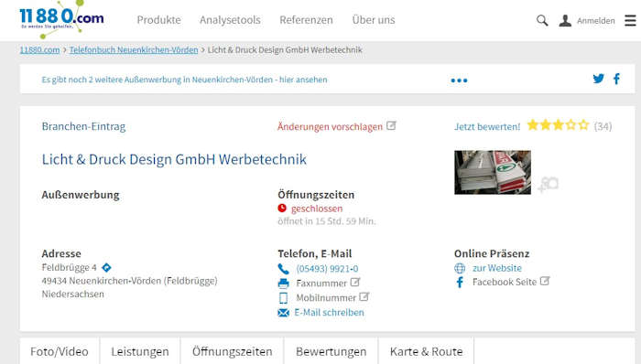Click the (34) review count
Viewport: 641px width, 364px height.
pyautogui.click(x=603, y=126)
